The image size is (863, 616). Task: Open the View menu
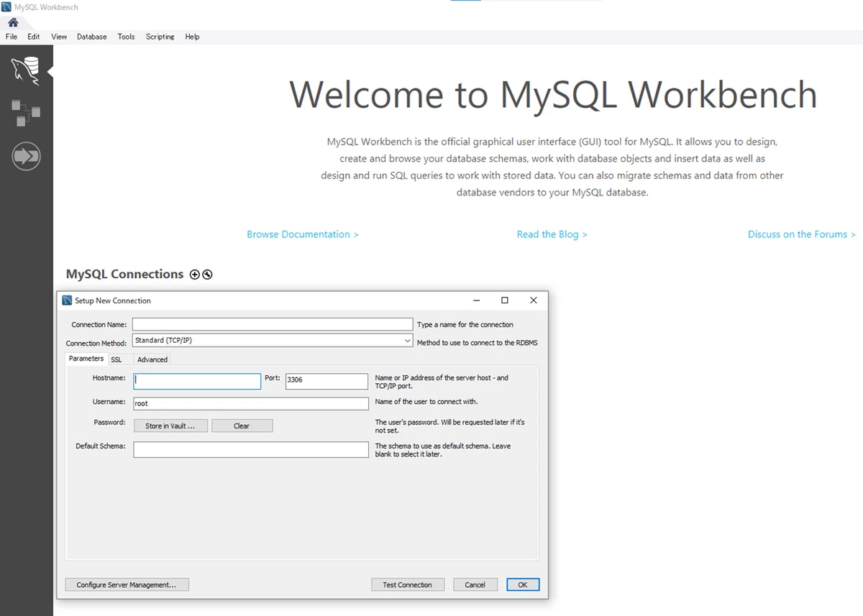59,37
